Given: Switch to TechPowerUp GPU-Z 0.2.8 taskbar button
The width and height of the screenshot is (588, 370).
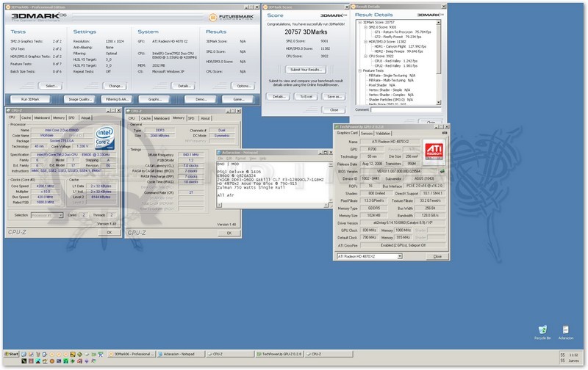Looking at the screenshot, I should coord(280,354).
